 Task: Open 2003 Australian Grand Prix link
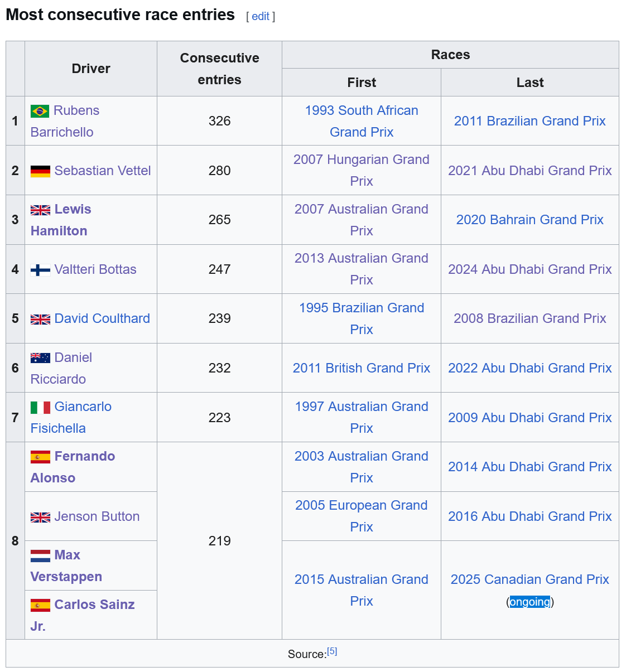[362, 467]
